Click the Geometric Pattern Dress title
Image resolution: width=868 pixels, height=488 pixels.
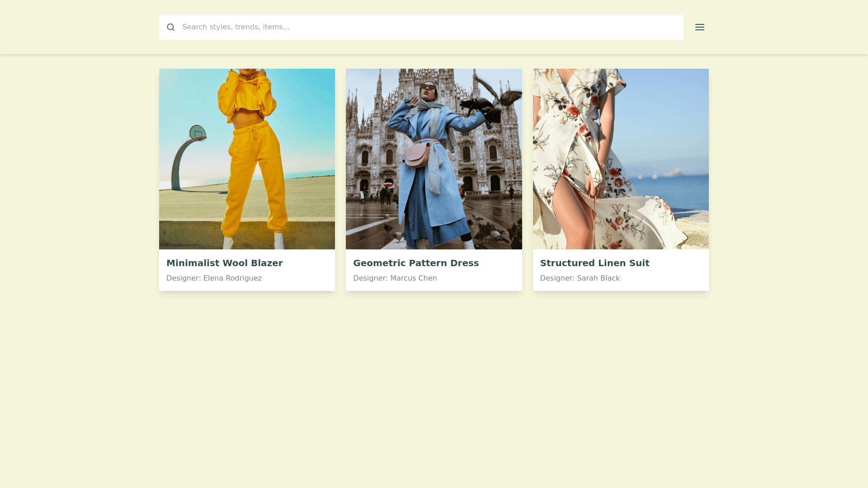[415, 263]
